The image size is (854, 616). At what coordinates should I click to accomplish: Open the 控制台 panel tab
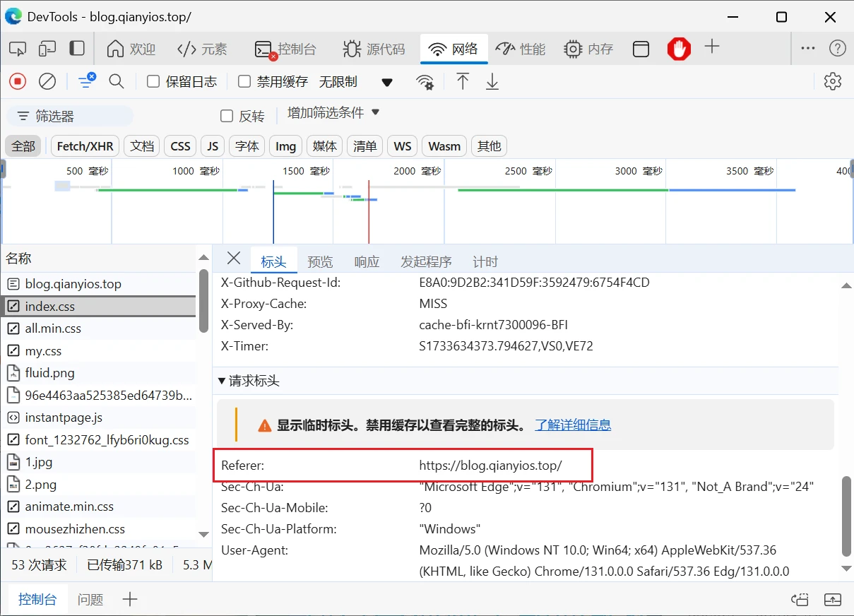click(286, 49)
